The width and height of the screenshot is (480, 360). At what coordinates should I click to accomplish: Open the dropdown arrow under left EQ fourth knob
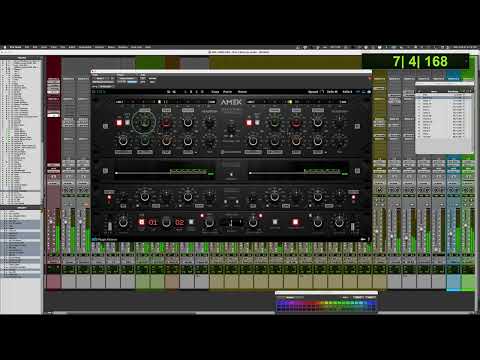(196, 152)
